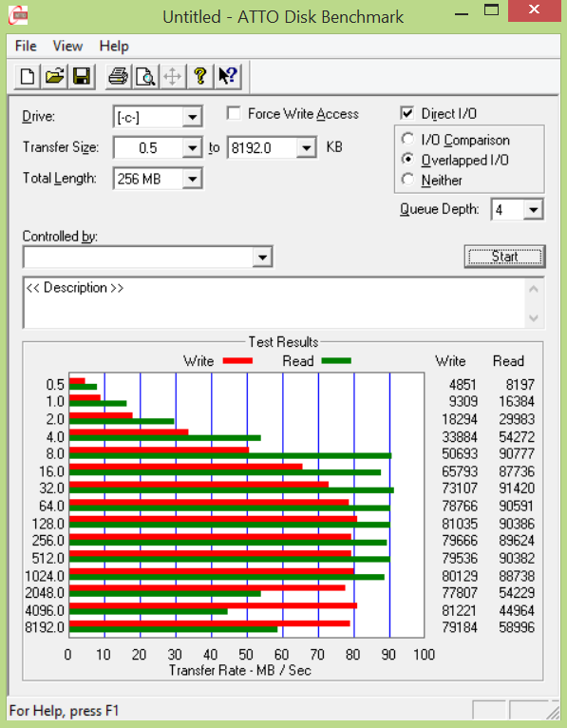The height and width of the screenshot is (728, 567).
Task: Save benchmark results with floppy icon
Action: click(x=82, y=76)
